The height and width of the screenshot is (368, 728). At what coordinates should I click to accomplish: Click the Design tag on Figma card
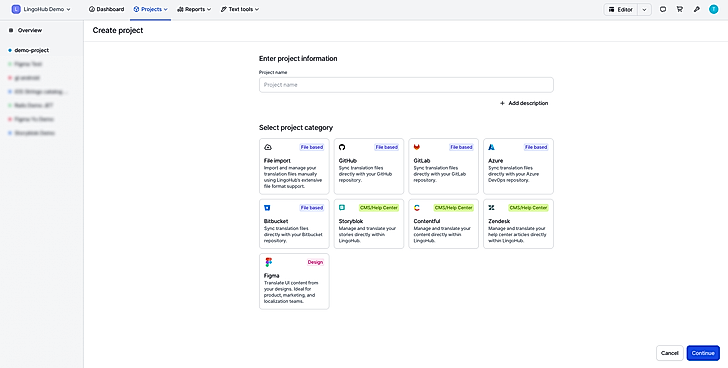315,262
